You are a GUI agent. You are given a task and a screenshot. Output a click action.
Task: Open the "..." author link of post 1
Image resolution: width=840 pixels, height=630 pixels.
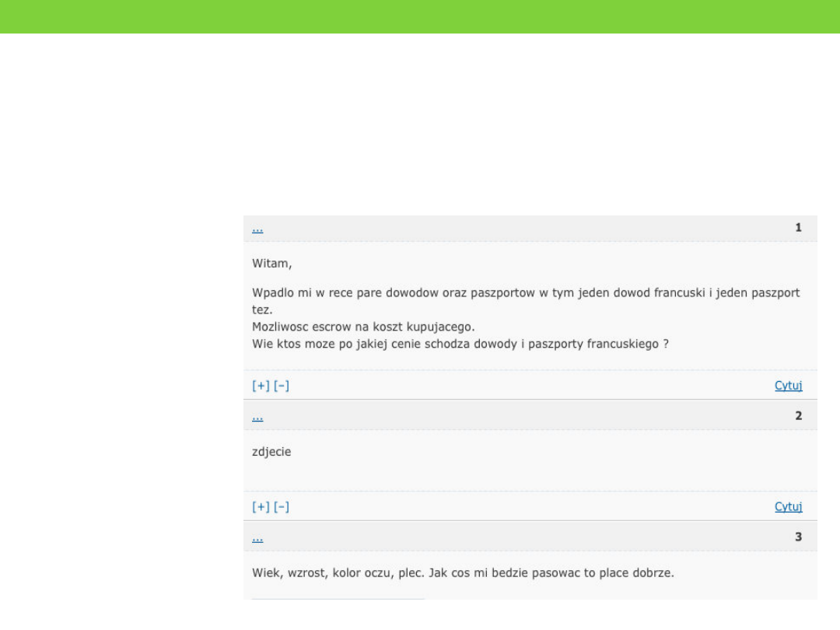[257, 229]
